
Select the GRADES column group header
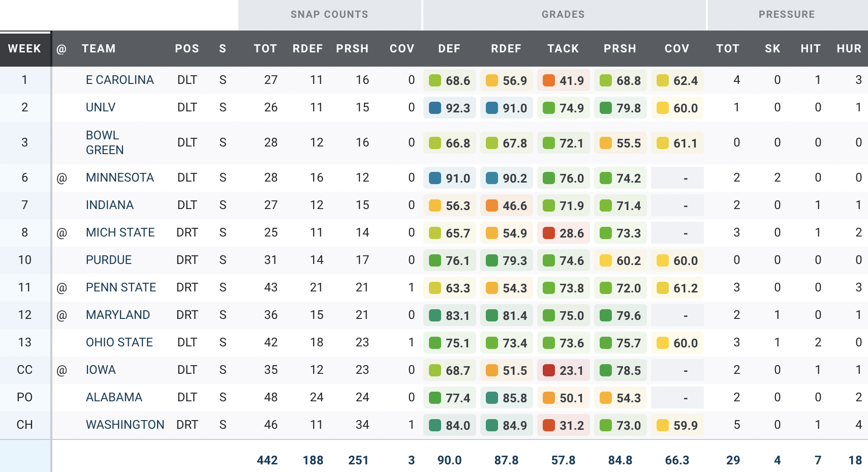[563, 15]
